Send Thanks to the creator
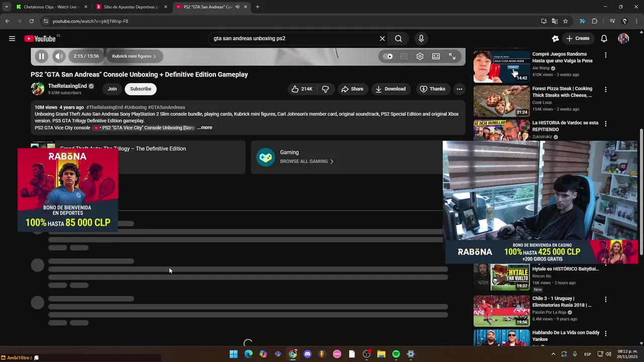The height and width of the screenshot is (362, 644). point(433,89)
